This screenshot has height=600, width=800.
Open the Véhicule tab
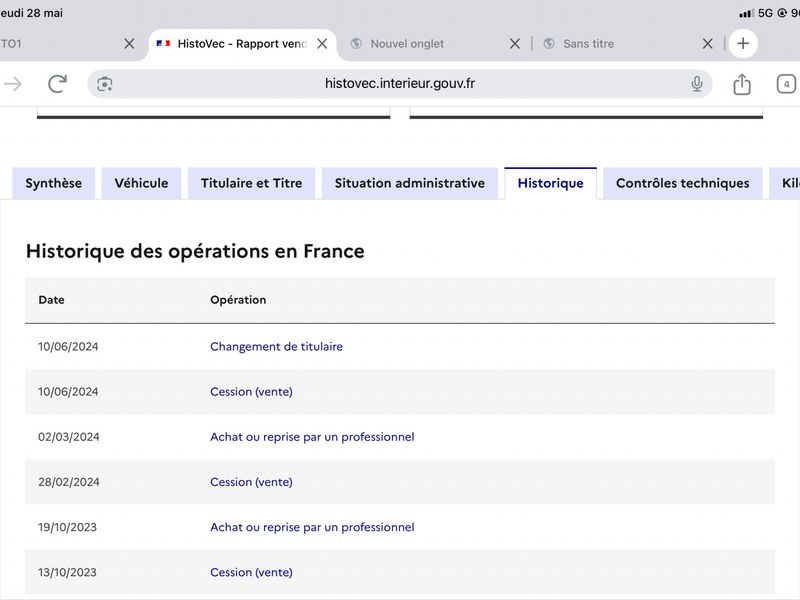click(x=141, y=183)
